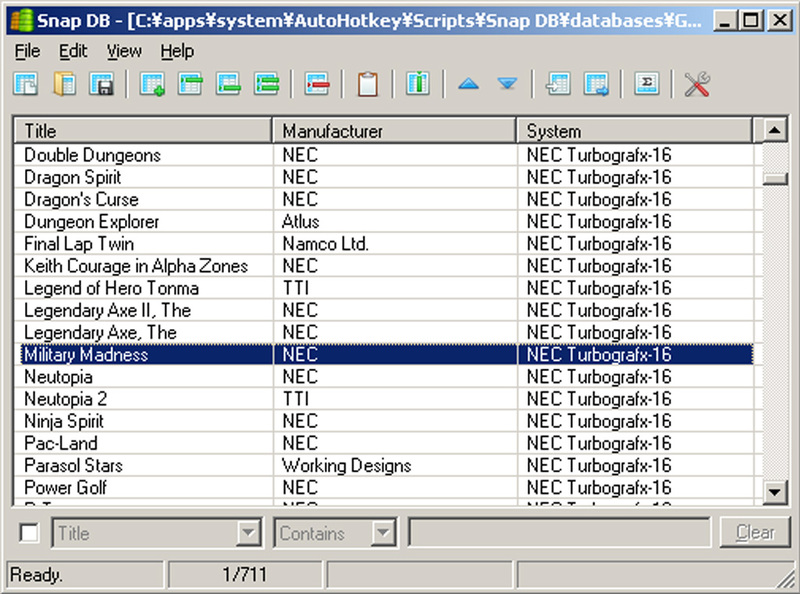Select Keith Courage in Alpha Zones row
Image resolution: width=800 pixels, height=594 pixels.
click(x=384, y=266)
